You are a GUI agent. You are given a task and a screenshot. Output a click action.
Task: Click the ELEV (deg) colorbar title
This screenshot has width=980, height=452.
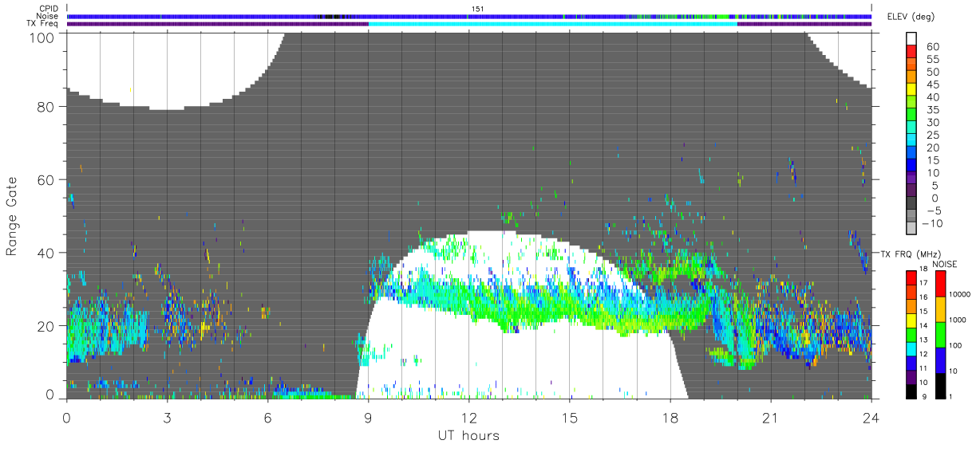[x=911, y=17]
